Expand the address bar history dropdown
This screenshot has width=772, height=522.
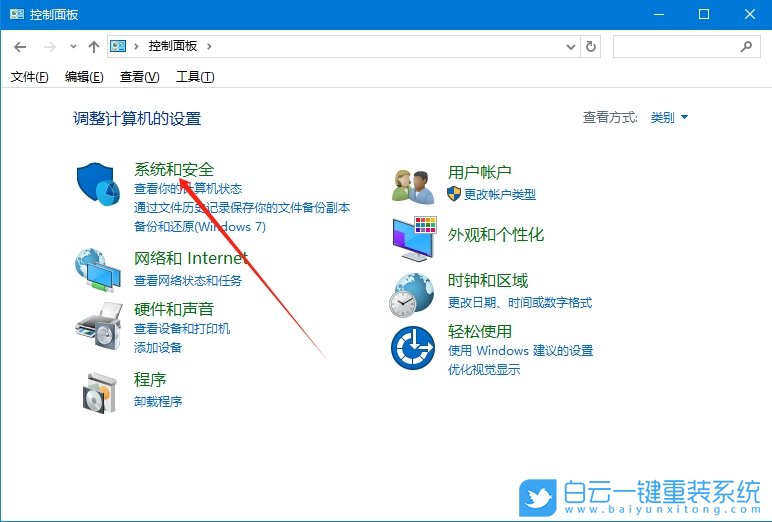pos(571,47)
